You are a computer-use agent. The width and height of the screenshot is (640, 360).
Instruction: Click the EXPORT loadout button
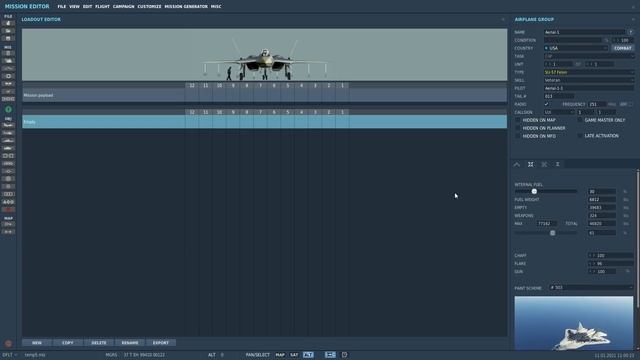[161, 343]
